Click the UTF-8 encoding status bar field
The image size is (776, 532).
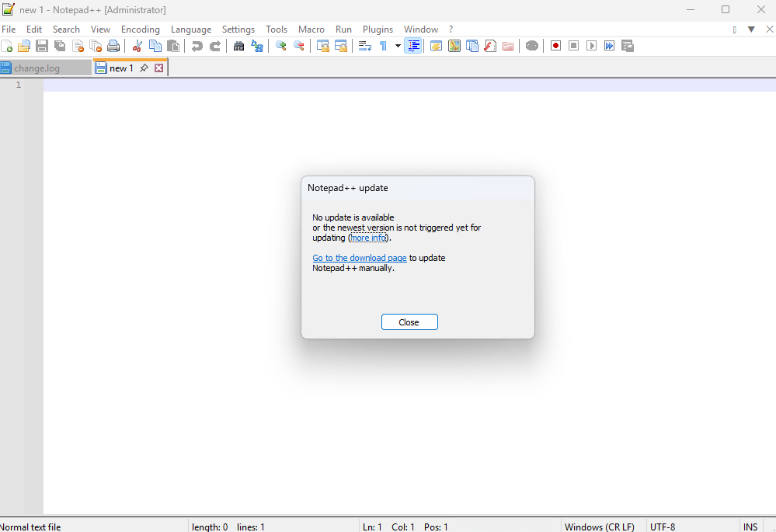click(662, 527)
